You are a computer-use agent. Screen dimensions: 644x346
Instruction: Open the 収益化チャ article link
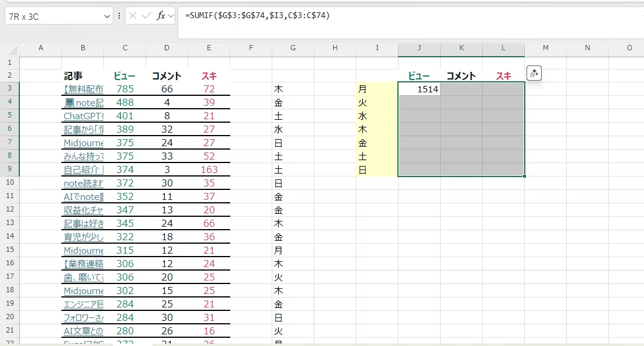tap(84, 210)
